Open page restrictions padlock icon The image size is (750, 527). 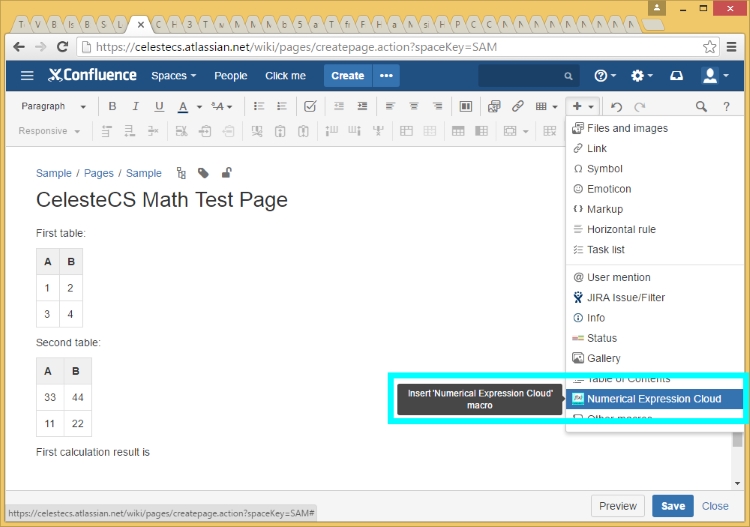tap(227, 172)
